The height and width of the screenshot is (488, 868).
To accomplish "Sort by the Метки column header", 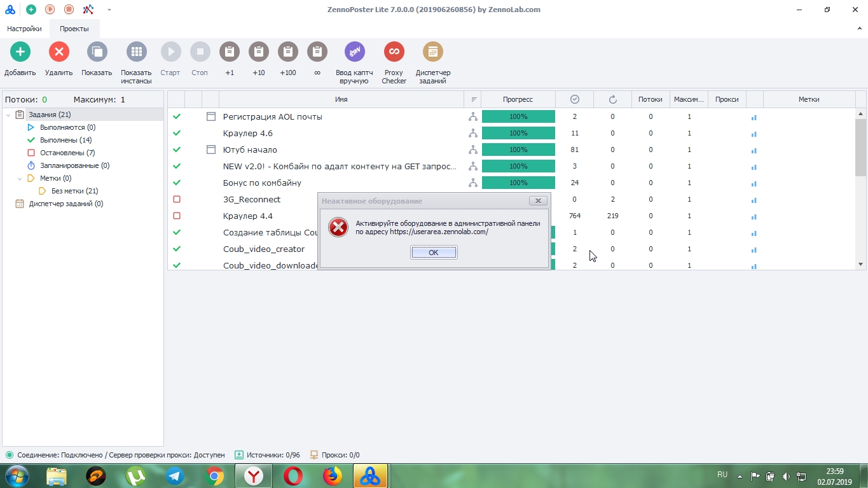I will point(809,99).
